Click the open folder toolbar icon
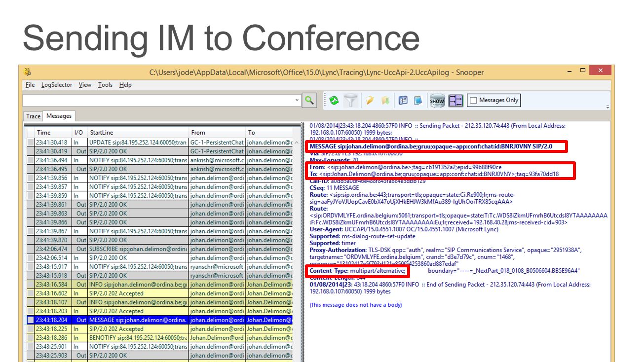644x362 pixels. point(370,101)
